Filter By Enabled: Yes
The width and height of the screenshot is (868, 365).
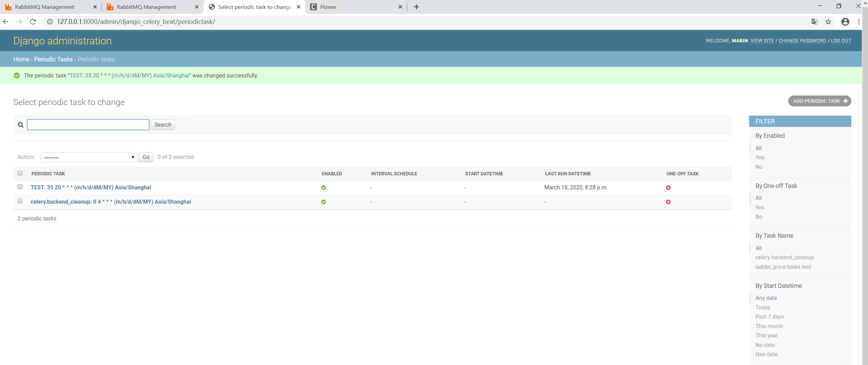tap(760, 157)
